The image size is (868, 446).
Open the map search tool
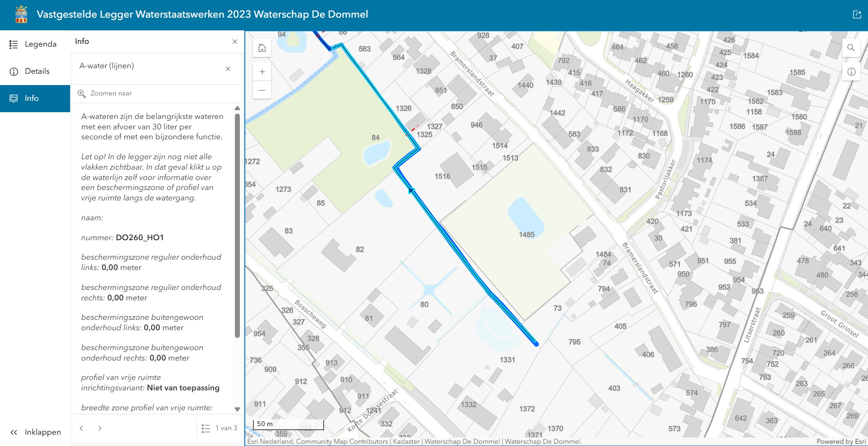click(x=851, y=47)
